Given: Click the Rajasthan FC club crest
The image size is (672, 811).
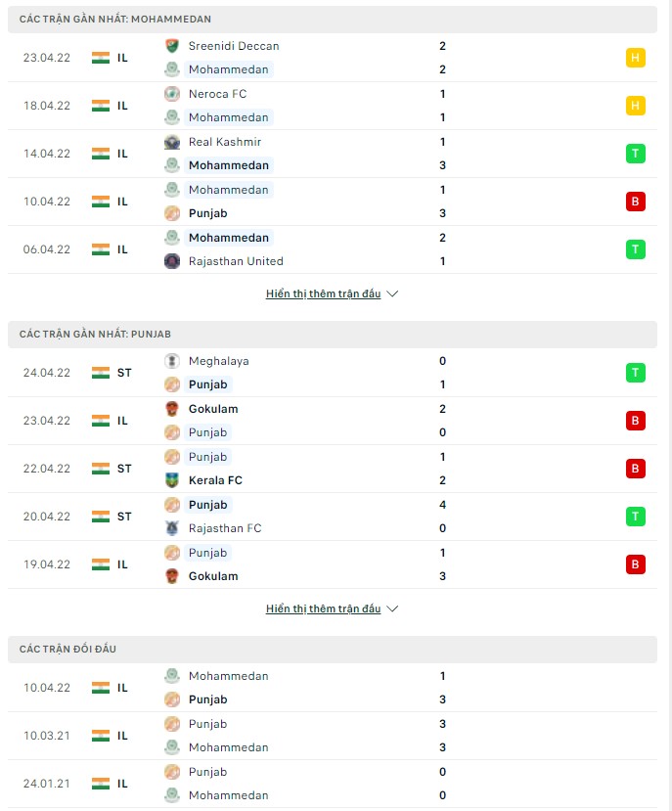Looking at the screenshot, I should pos(172,528).
